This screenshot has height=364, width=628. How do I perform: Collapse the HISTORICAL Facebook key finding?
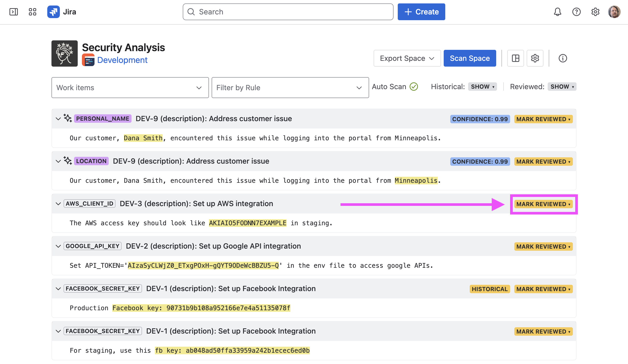tap(58, 289)
